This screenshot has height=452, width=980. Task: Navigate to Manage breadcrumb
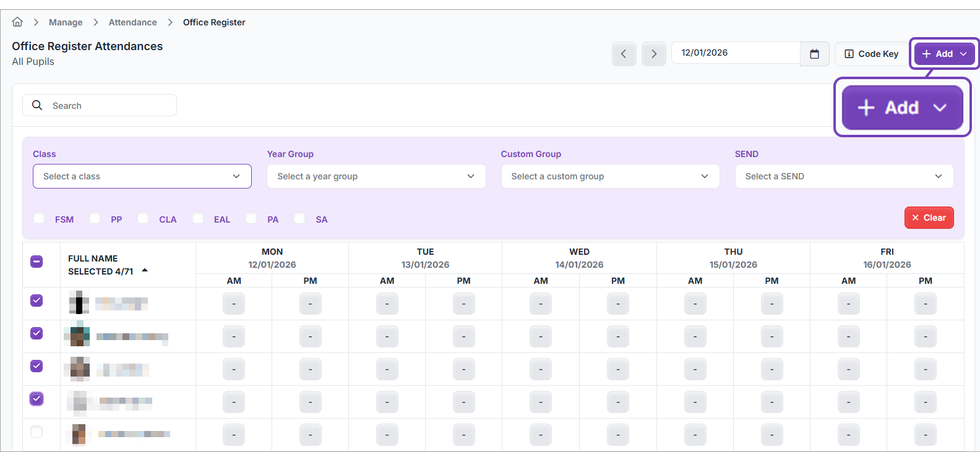66,22
